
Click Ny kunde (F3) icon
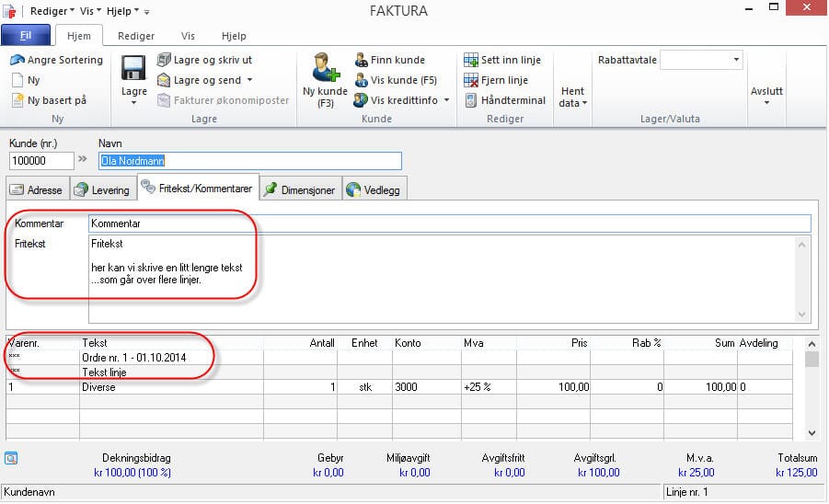pos(325,67)
